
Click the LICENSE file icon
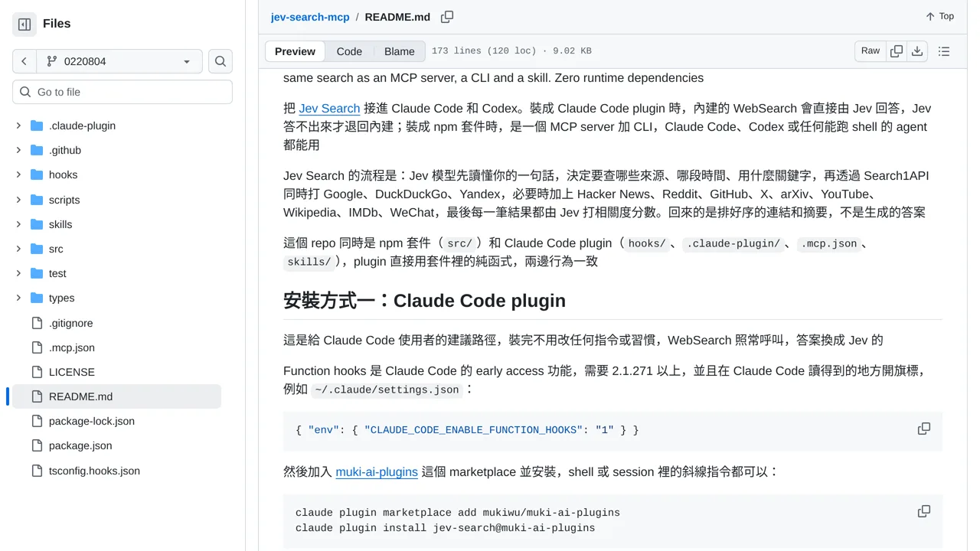pyautogui.click(x=37, y=372)
